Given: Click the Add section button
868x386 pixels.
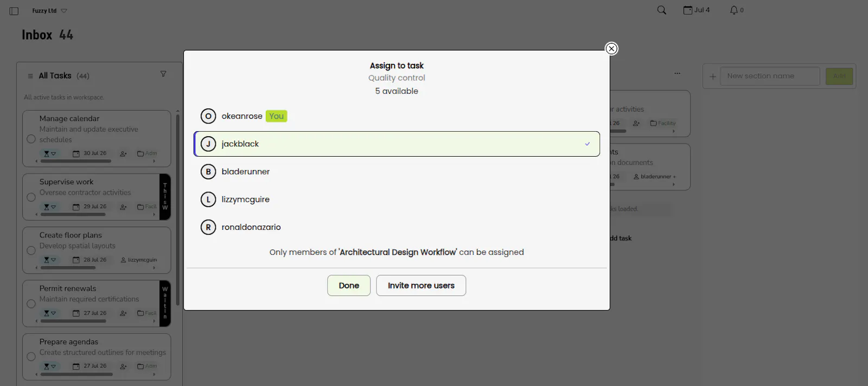Looking at the screenshot, I should point(839,76).
